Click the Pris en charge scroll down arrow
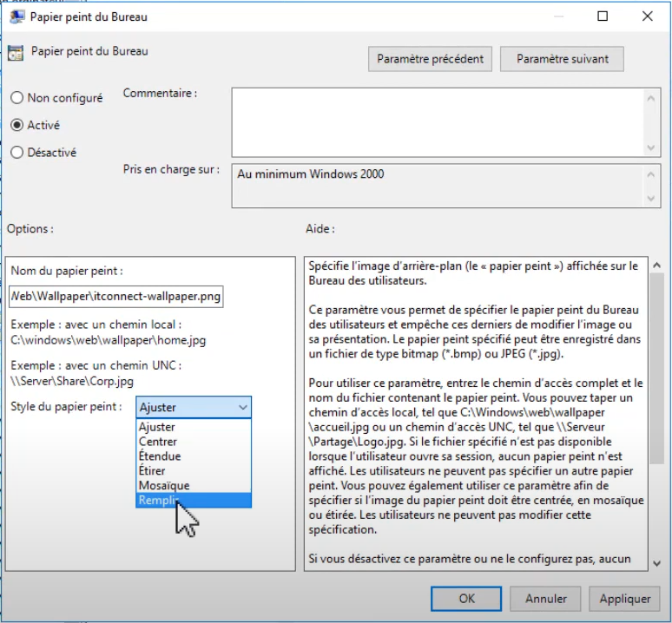 point(651,199)
